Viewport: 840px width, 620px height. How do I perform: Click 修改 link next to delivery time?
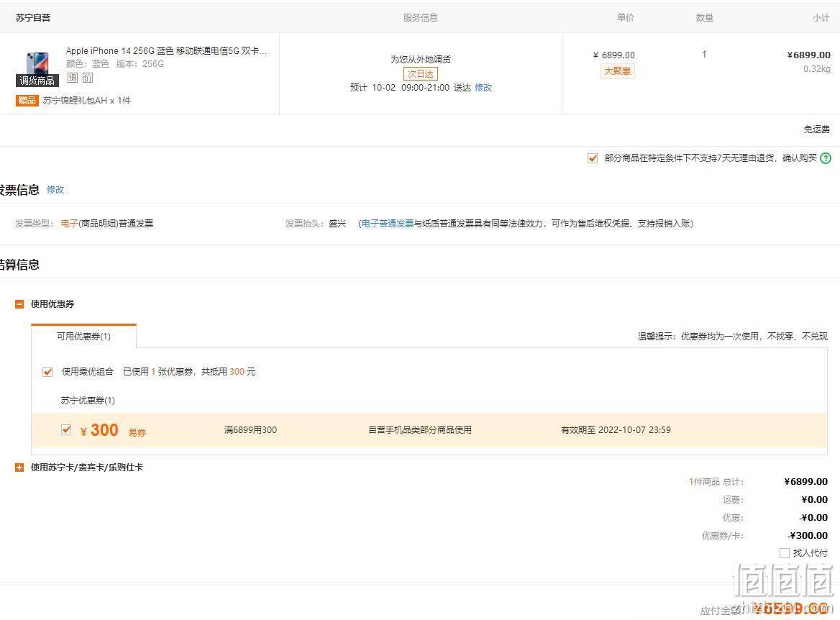coord(483,87)
